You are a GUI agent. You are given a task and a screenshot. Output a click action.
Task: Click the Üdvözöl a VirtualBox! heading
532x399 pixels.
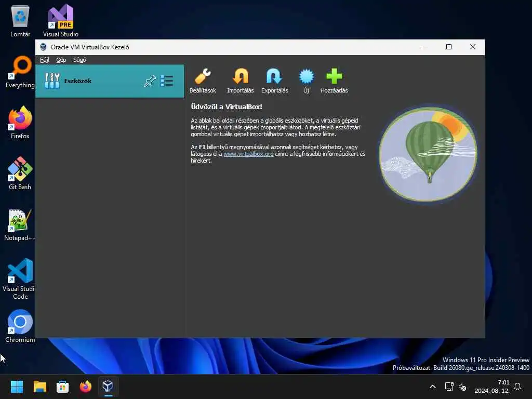click(227, 107)
